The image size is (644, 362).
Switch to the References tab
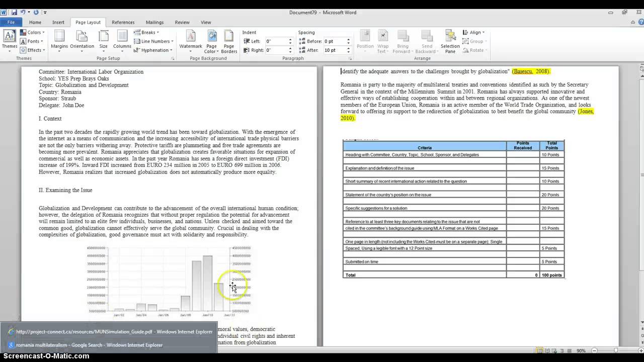pyautogui.click(x=123, y=22)
